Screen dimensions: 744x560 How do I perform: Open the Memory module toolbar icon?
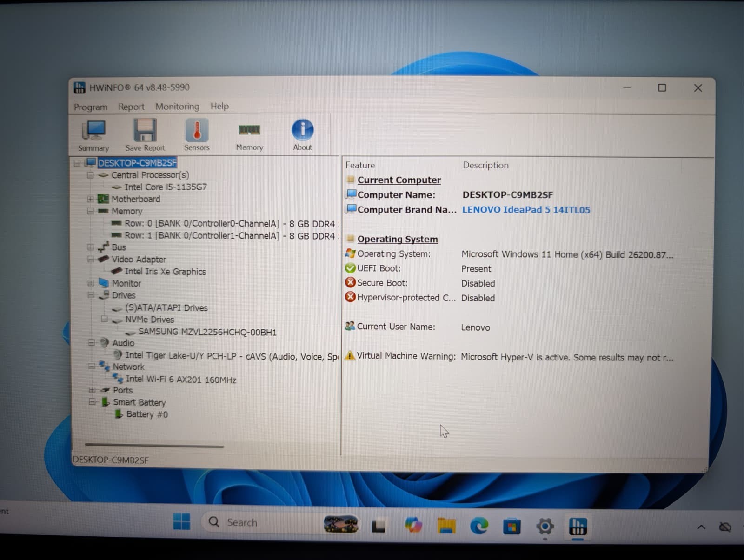(x=249, y=129)
